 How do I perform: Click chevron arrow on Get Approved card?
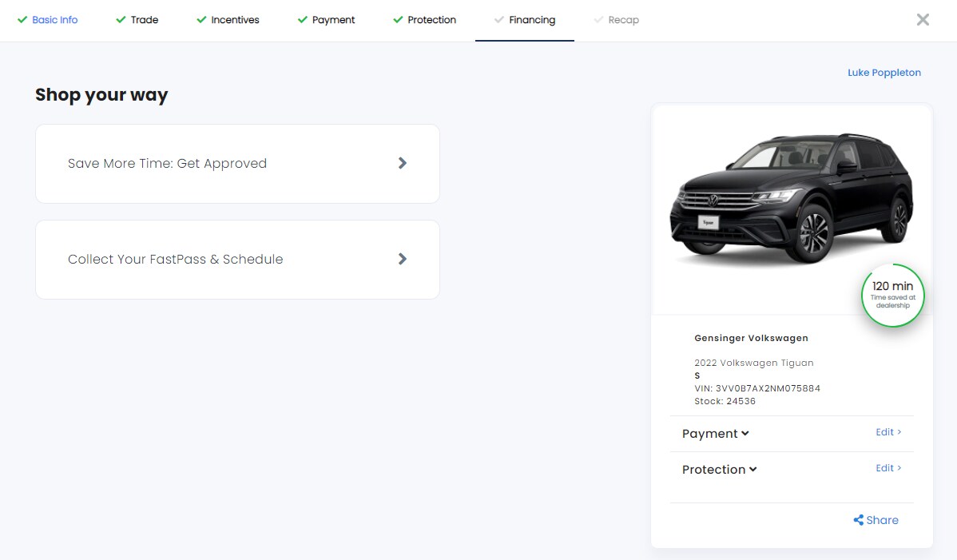click(402, 163)
